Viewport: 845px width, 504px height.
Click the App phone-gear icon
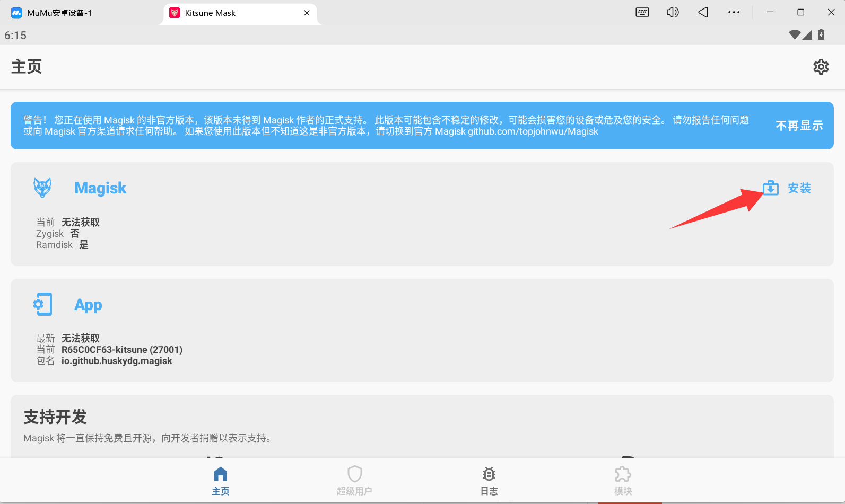coord(42,304)
